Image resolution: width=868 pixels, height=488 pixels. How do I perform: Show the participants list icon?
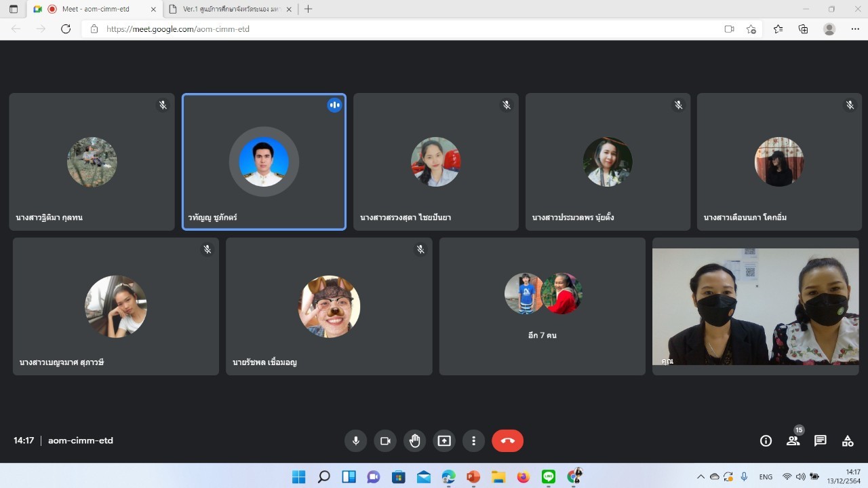tap(793, 440)
